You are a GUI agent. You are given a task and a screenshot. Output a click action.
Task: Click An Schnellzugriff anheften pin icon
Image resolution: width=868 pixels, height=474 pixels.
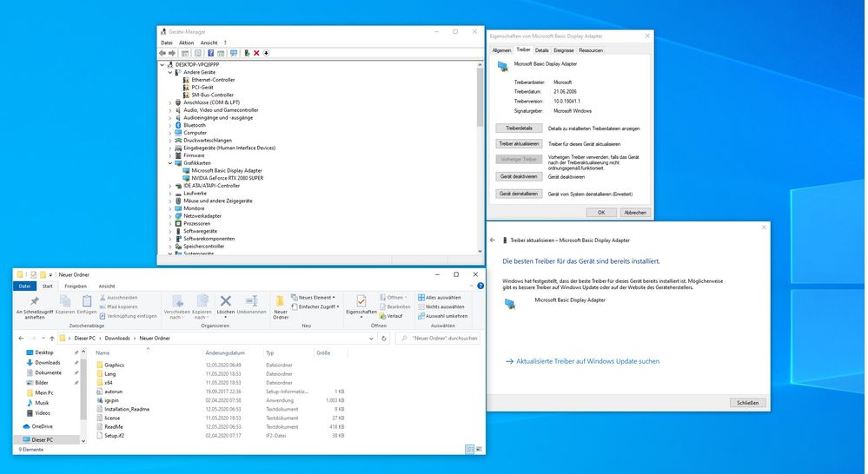[35, 301]
